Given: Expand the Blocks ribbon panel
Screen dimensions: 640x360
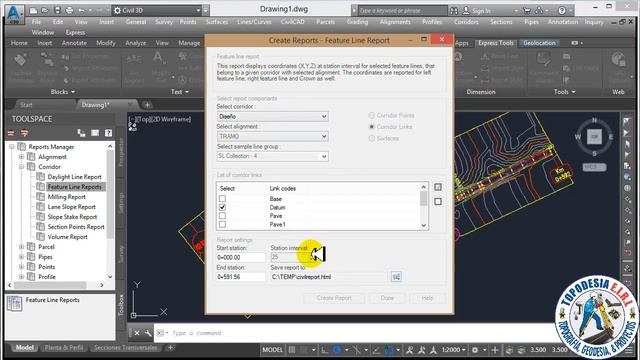Looking at the screenshot, I should point(62,92).
